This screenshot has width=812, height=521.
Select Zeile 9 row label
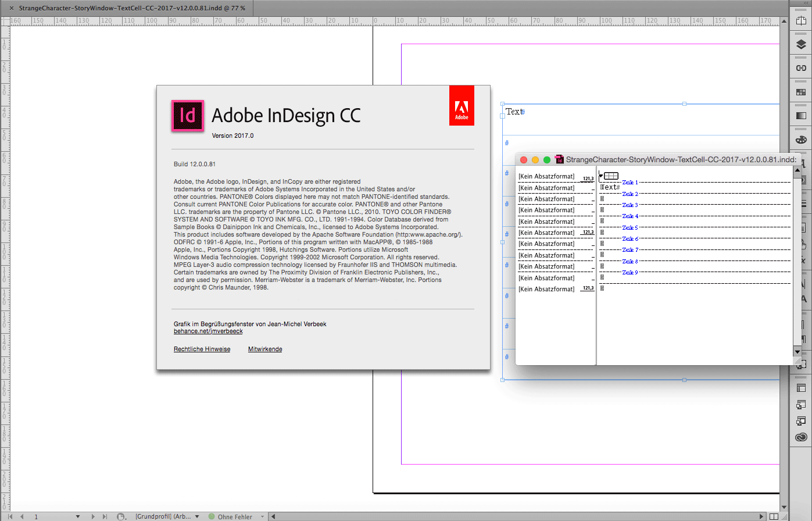pyautogui.click(x=629, y=272)
